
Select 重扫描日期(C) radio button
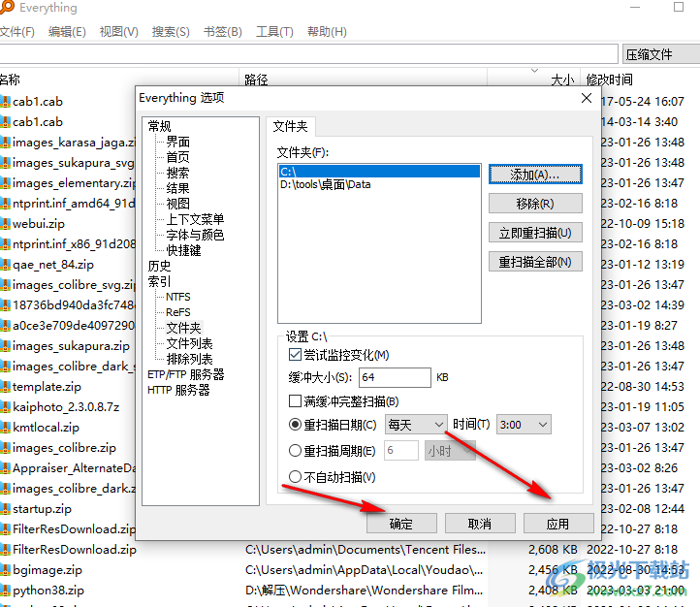click(x=295, y=424)
